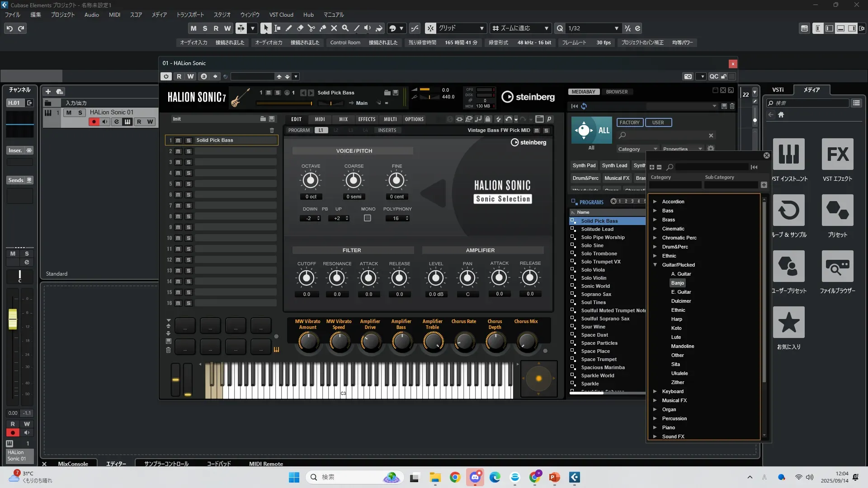The height and width of the screenshot is (488, 868).
Task: Toggle record enable on HALion Sonic track
Action: click(x=94, y=122)
